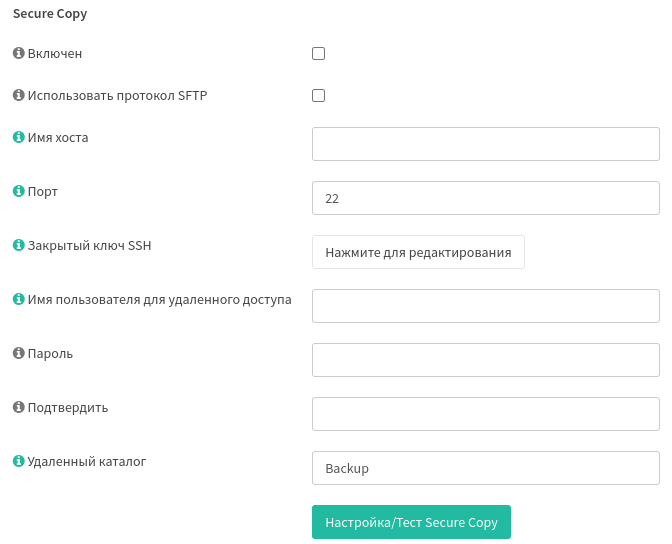Image resolution: width=672 pixels, height=544 pixels.
Task: Open info icon for Закрытый ключ SSH
Action: (x=18, y=245)
